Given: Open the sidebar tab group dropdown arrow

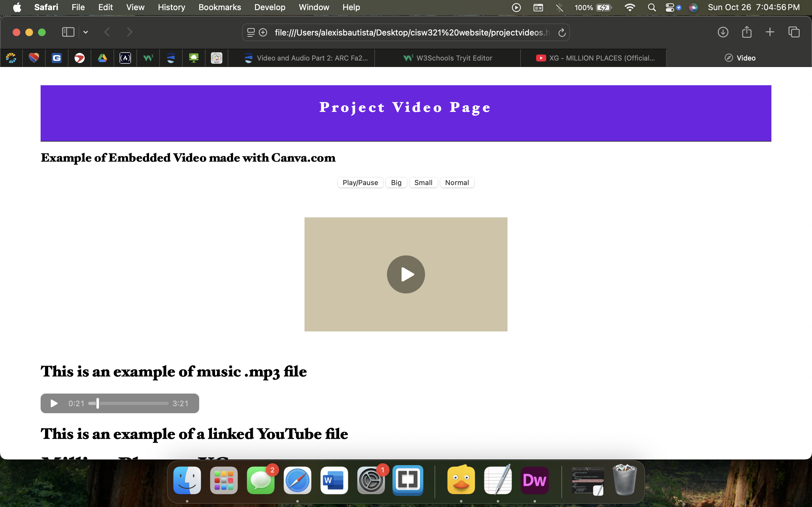Looking at the screenshot, I should click(86, 32).
